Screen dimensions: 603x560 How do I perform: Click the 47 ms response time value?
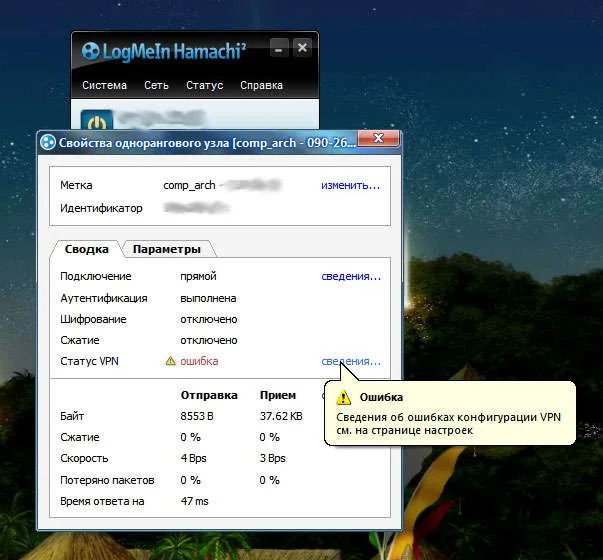(195, 501)
